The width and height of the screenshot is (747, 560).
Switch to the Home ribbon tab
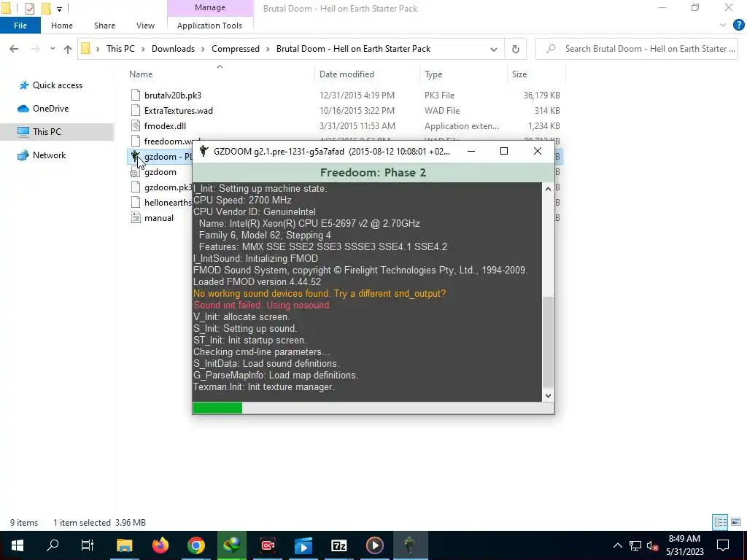pyautogui.click(x=62, y=26)
